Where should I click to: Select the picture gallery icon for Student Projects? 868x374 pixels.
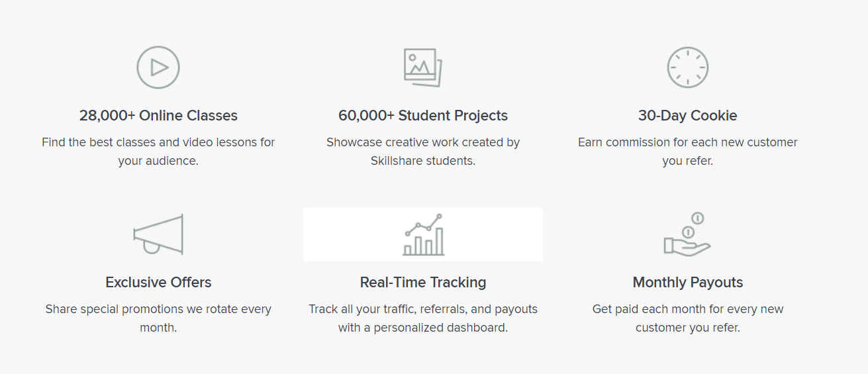423,67
